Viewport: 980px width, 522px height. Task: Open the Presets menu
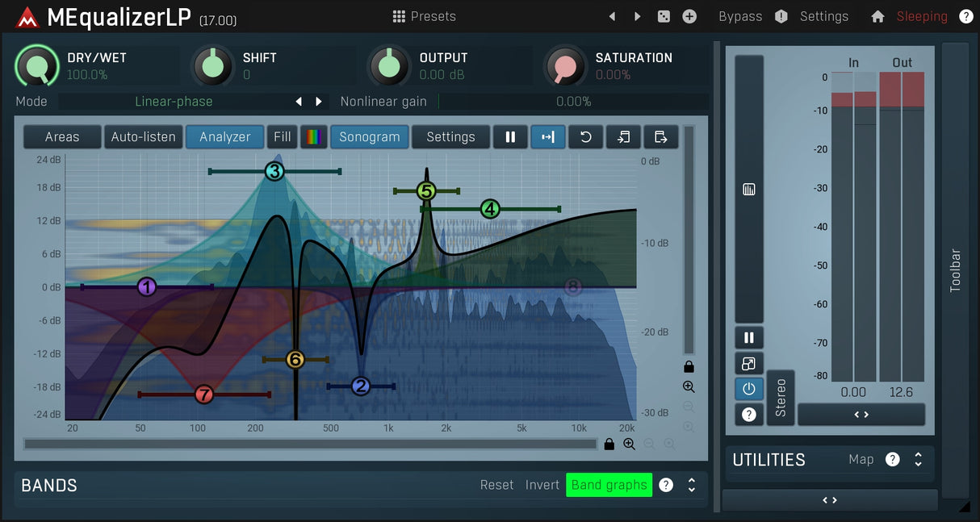[x=424, y=16]
